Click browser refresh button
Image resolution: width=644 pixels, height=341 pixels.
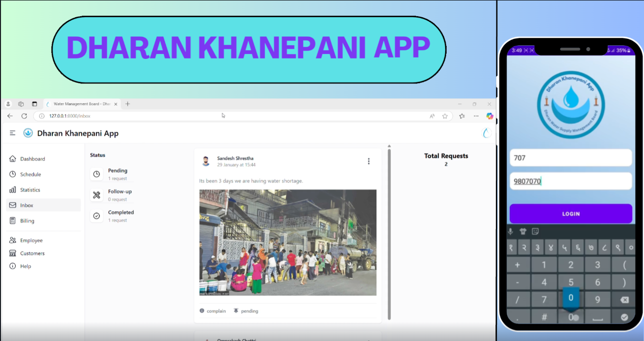tap(24, 116)
